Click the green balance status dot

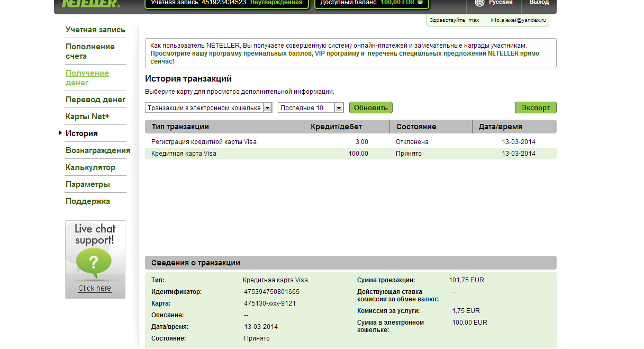420,2
